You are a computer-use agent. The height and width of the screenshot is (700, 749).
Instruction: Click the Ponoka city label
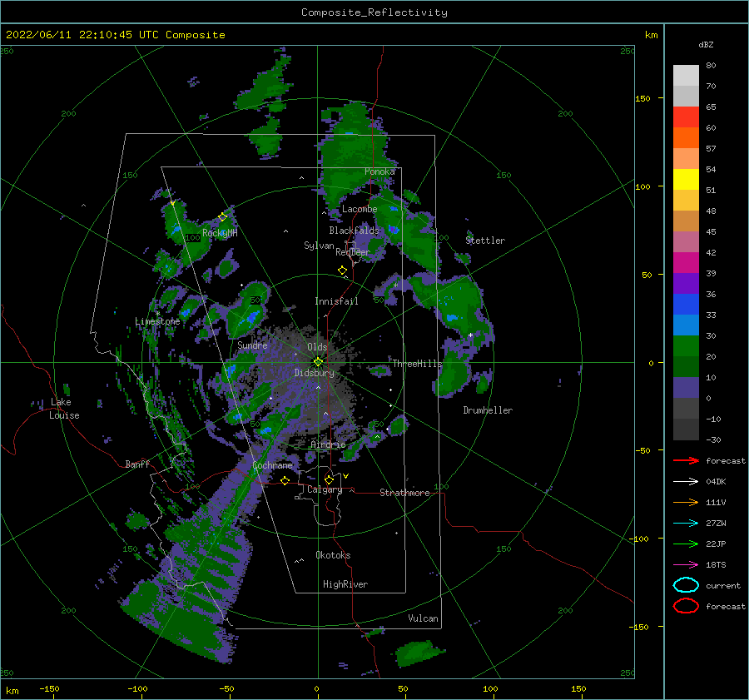pyautogui.click(x=379, y=171)
